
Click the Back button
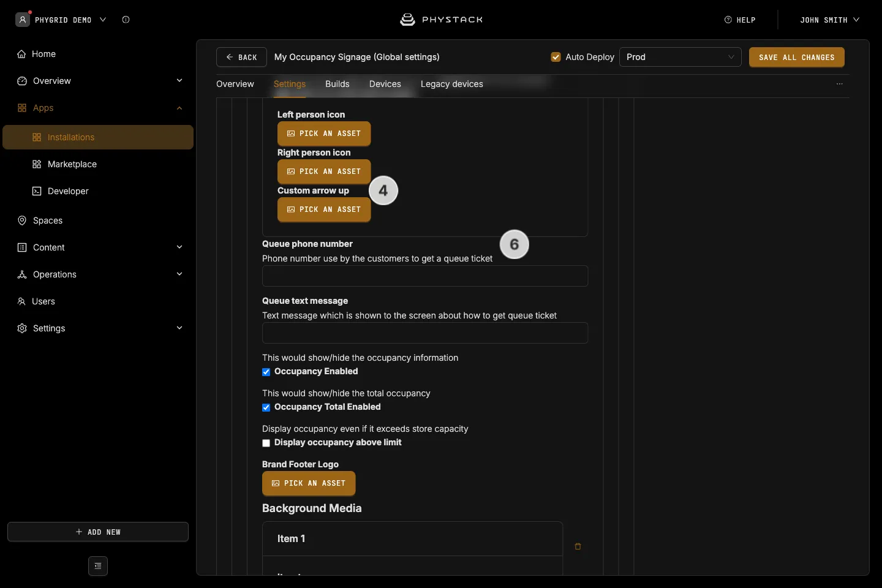(x=241, y=57)
